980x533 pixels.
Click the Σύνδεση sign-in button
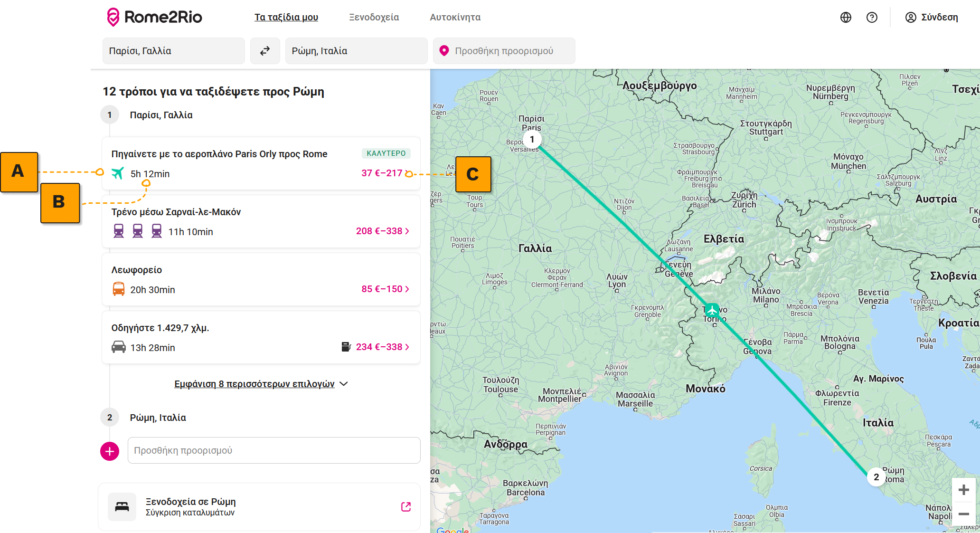point(932,18)
